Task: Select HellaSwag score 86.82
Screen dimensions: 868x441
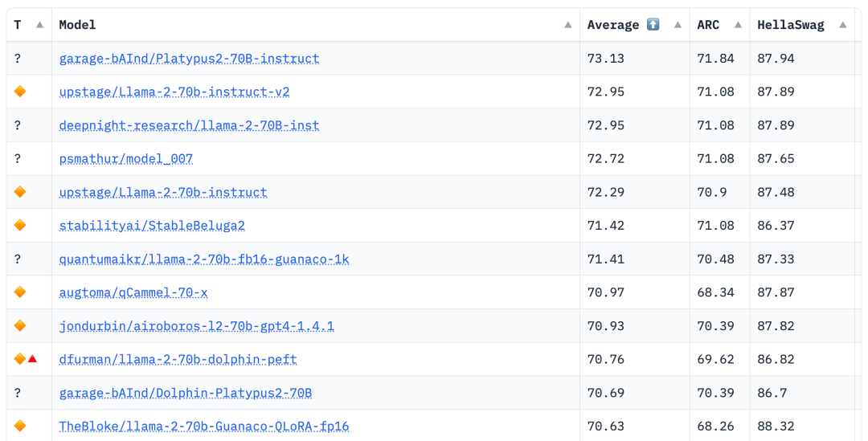Action: [x=776, y=360]
